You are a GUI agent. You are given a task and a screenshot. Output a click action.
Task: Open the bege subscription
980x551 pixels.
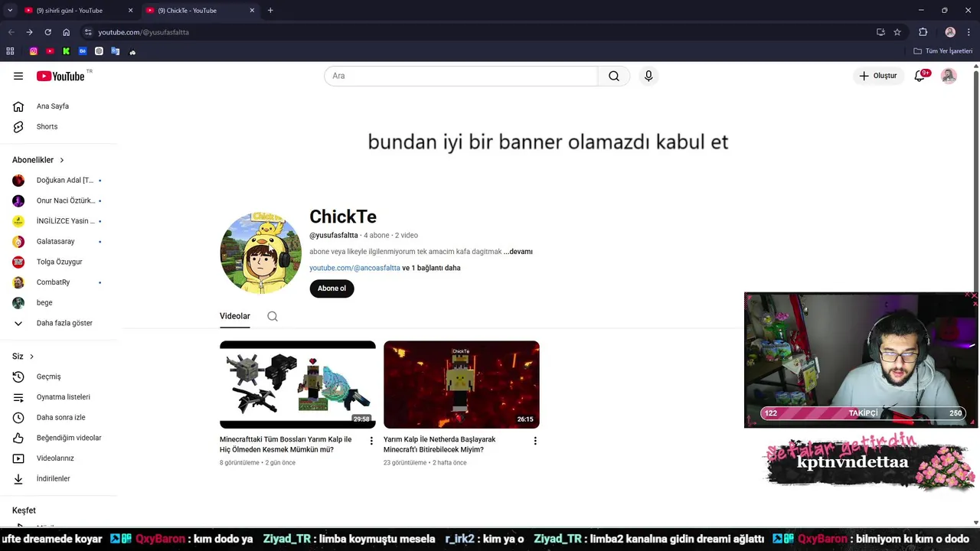point(58,303)
